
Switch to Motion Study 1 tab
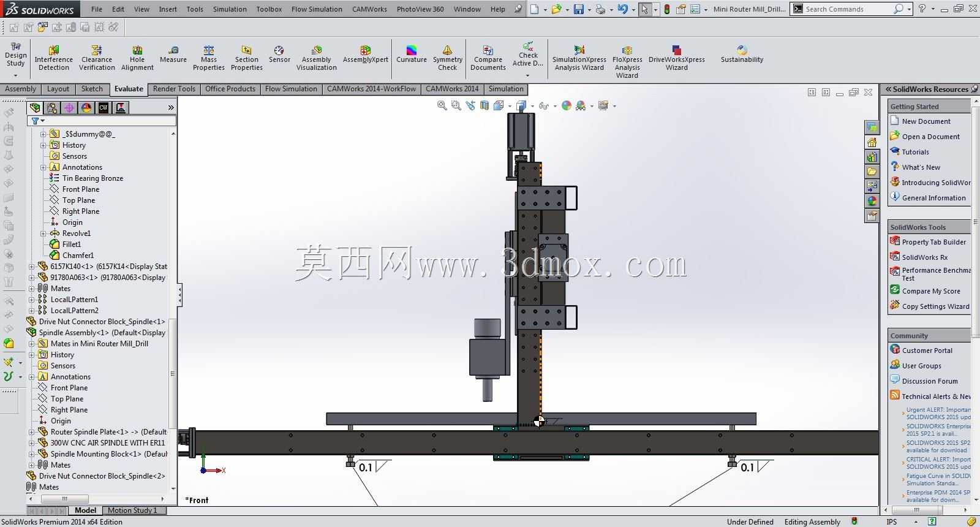pyautogui.click(x=132, y=510)
